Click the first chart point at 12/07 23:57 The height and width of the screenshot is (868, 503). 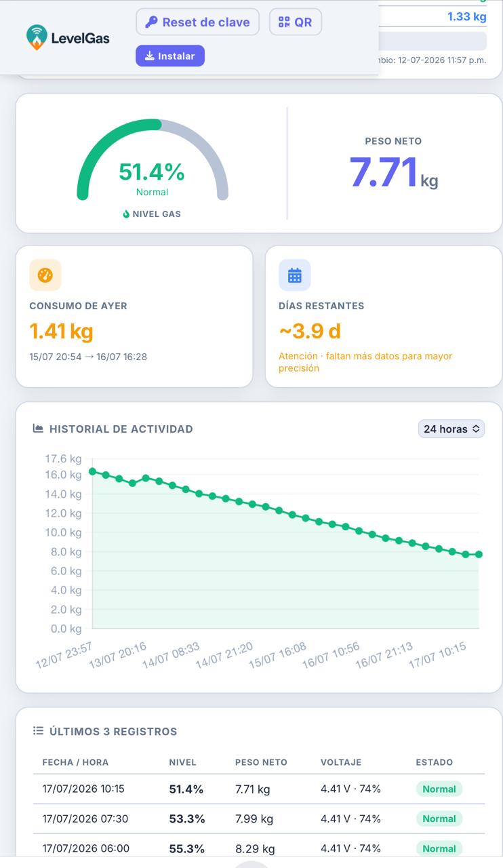coord(92,471)
